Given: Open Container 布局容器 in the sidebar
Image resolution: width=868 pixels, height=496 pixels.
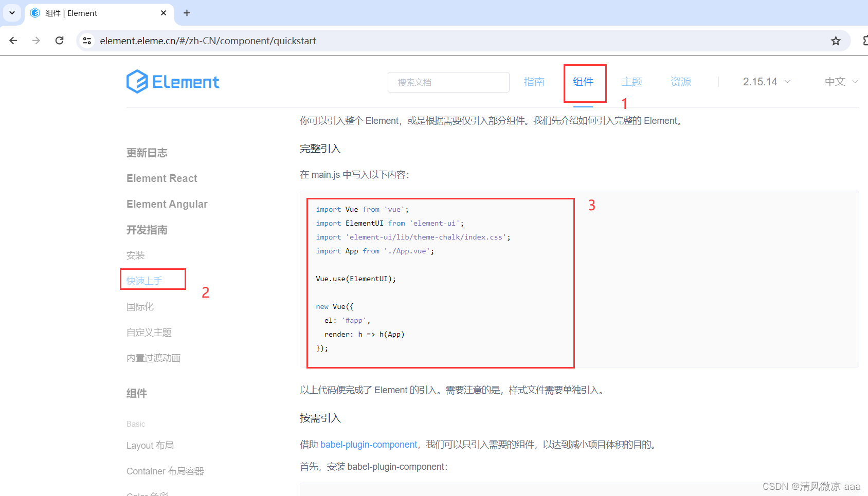Looking at the screenshot, I should 165,471.
